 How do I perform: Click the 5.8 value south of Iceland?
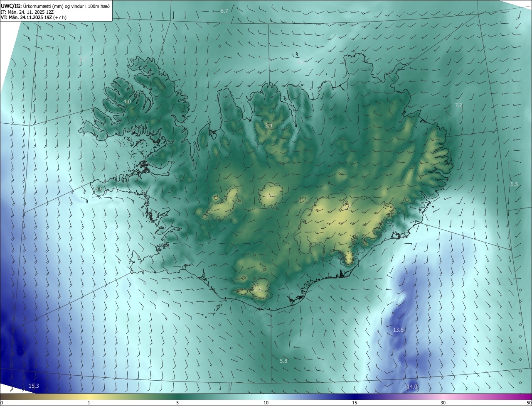[x=283, y=361]
